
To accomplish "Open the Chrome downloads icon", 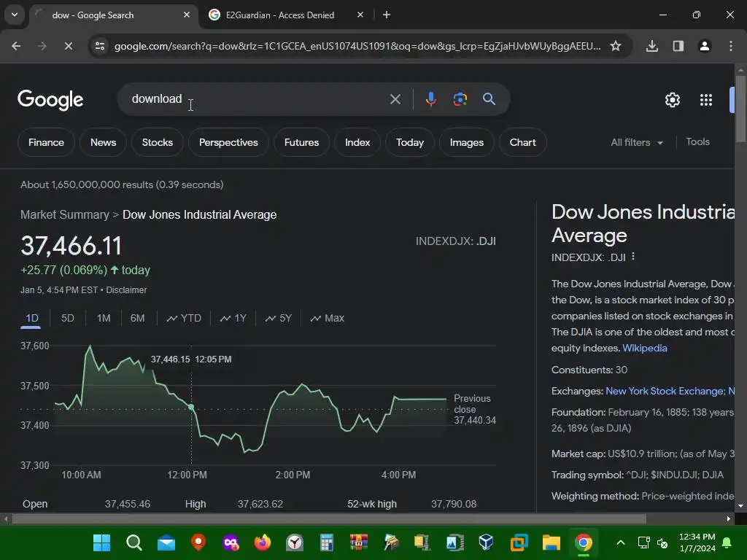I will tap(652, 46).
